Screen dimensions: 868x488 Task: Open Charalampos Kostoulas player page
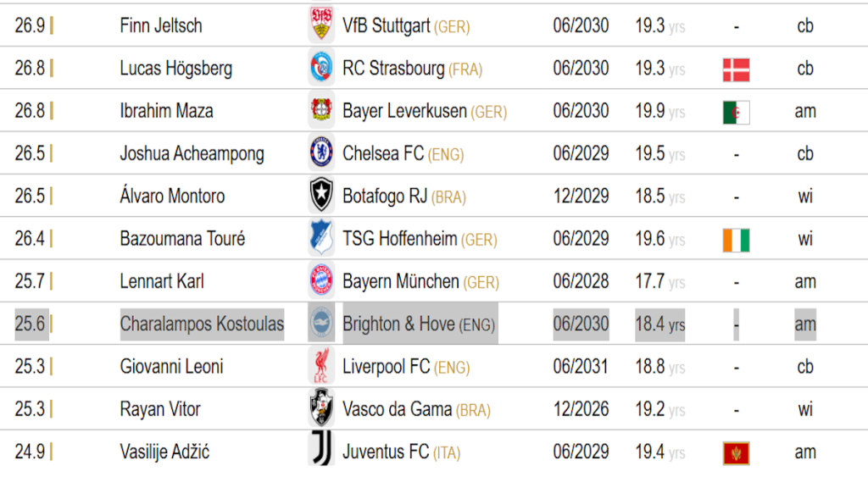202,324
